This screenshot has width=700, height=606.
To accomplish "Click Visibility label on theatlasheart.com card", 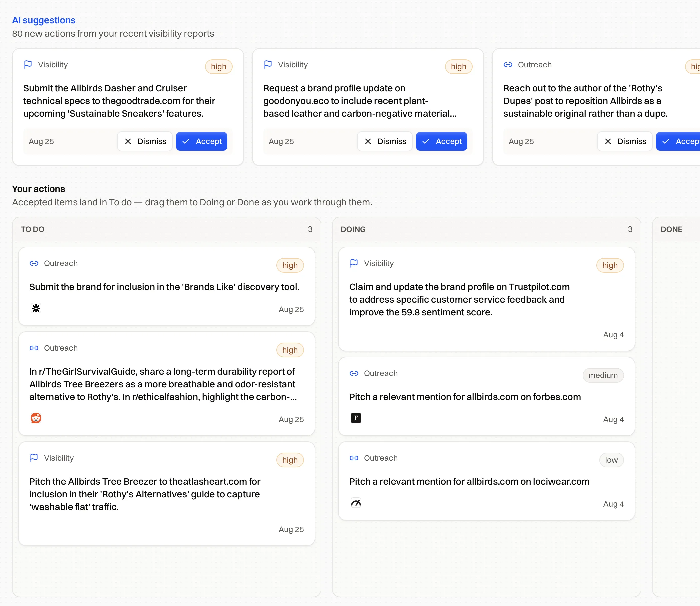I will tap(59, 458).
